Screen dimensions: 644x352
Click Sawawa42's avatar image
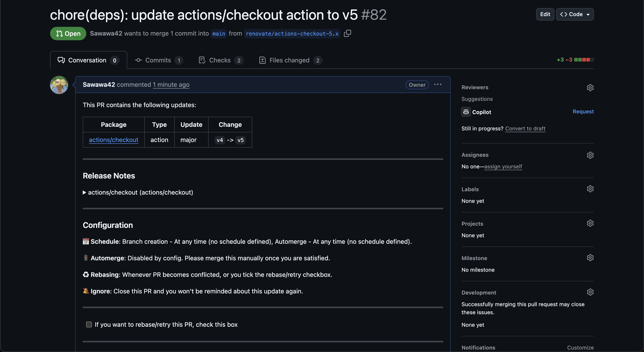[59, 85]
